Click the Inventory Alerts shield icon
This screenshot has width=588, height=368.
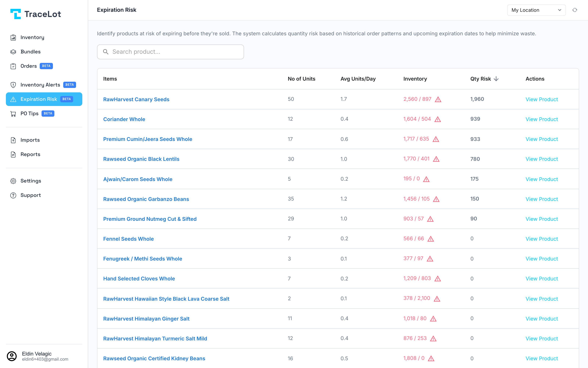click(x=13, y=85)
